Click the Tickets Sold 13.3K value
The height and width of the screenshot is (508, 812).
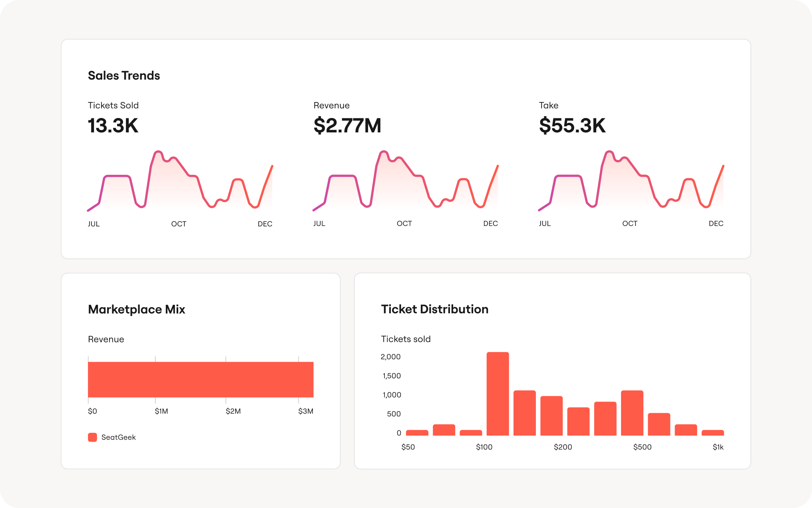click(113, 126)
